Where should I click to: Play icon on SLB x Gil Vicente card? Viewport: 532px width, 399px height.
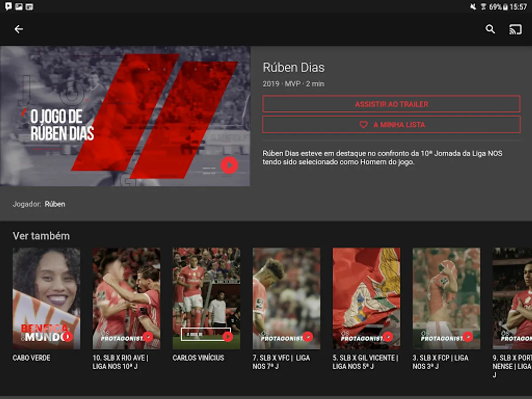click(388, 337)
